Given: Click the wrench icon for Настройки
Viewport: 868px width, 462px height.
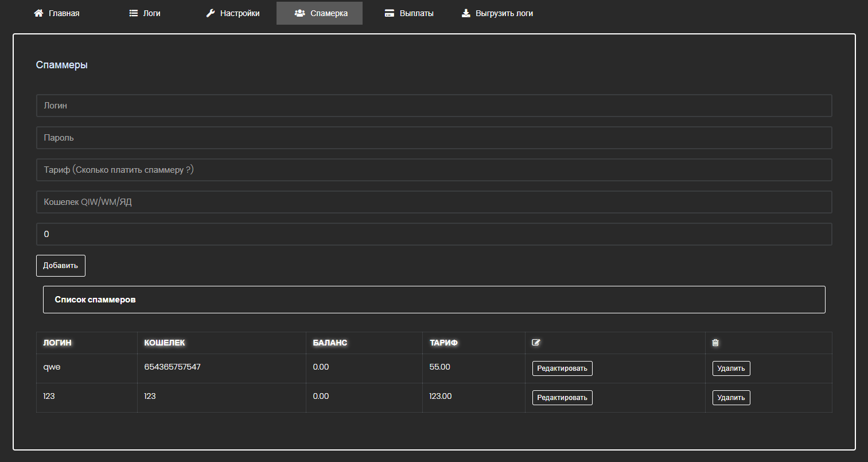Looking at the screenshot, I should [211, 13].
